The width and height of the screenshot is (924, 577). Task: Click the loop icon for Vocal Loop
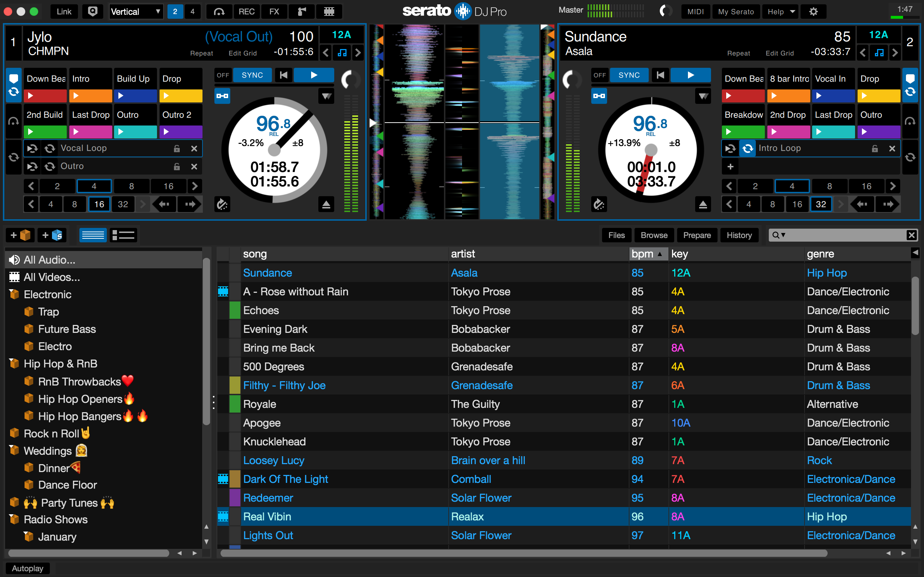[x=50, y=148]
